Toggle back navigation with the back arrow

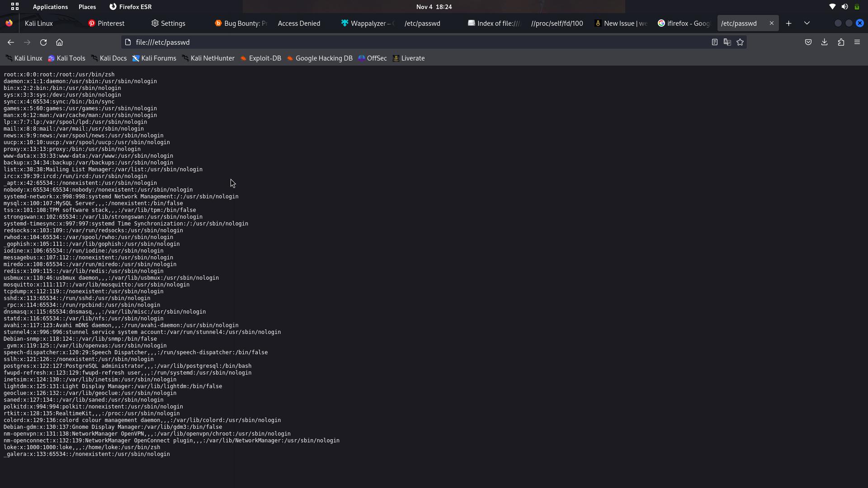pos(10,42)
